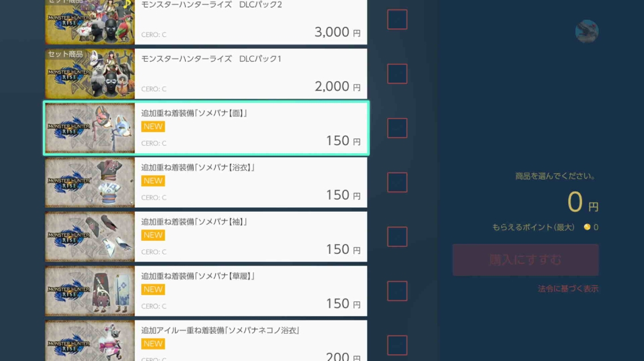Image resolution: width=644 pixels, height=361 pixels.
Task: Select the モンスターハンターライズ DLCパック1 title
Action: [x=211, y=58]
